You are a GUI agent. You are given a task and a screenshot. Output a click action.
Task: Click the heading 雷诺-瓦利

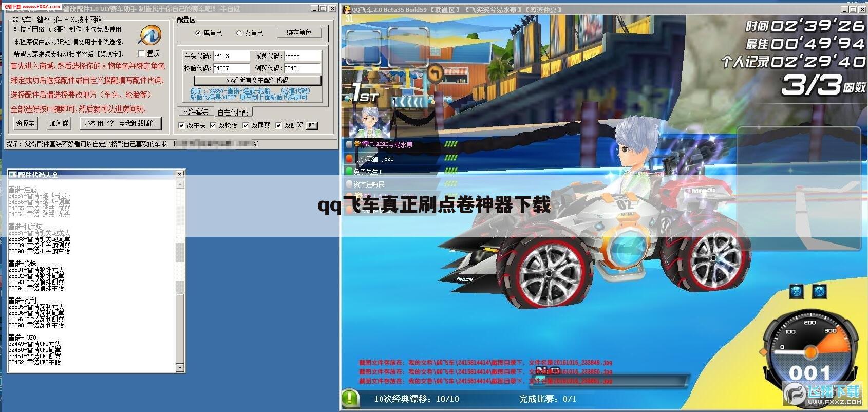[x=22, y=301]
